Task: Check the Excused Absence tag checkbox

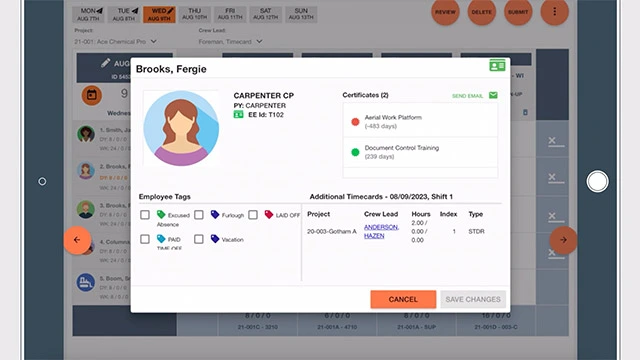Action: point(145,215)
